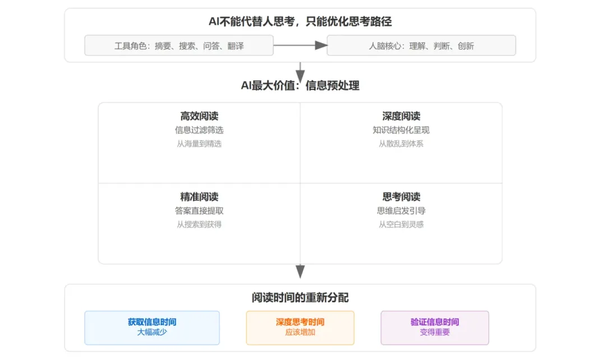This screenshot has width=606, height=364.
Task: Click the title AI不能代替人思考，只能优化思考路径
Action: [x=300, y=22]
